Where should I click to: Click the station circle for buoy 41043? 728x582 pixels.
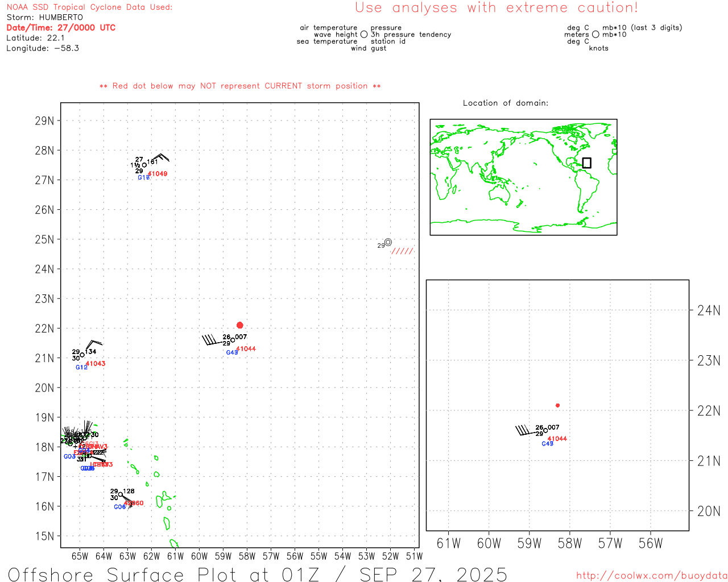[x=82, y=355]
